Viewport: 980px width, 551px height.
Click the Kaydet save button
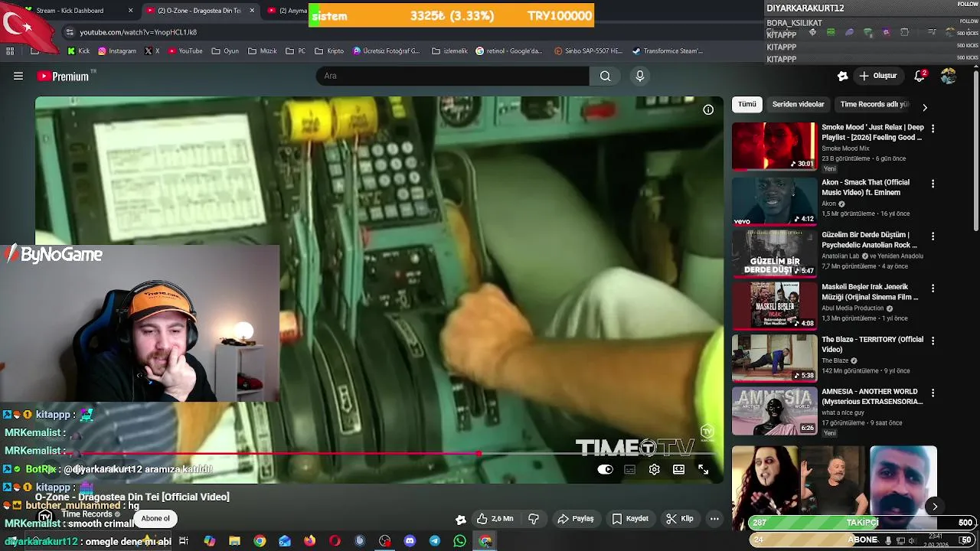630,519
